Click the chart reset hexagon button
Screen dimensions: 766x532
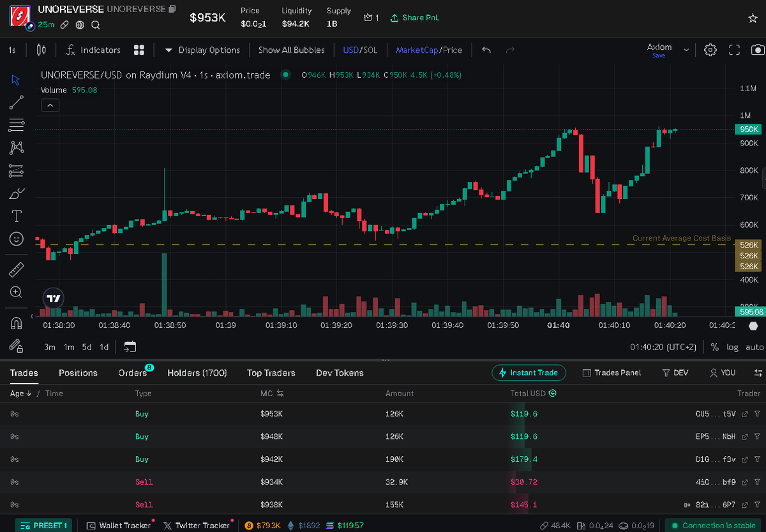753,325
